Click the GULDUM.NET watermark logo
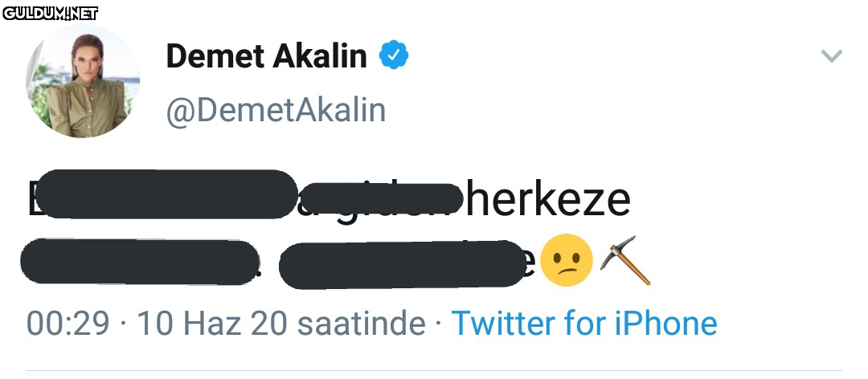The height and width of the screenshot is (379, 868). (50, 13)
